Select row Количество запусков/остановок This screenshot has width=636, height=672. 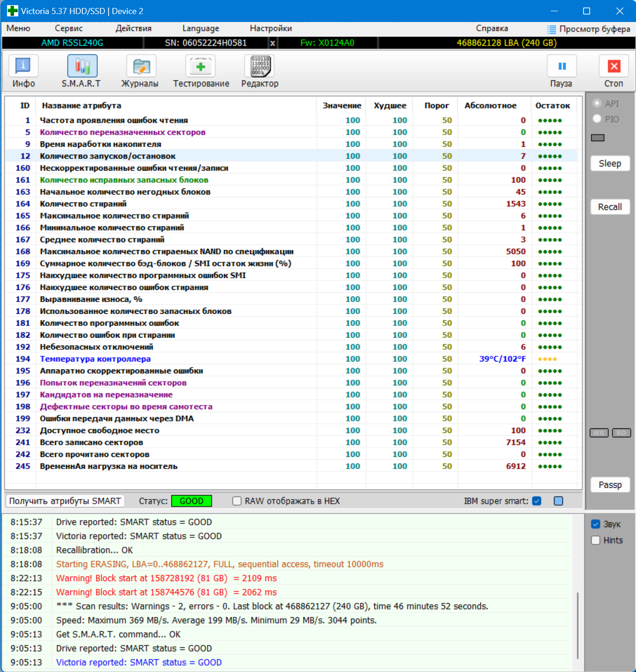coord(291,156)
